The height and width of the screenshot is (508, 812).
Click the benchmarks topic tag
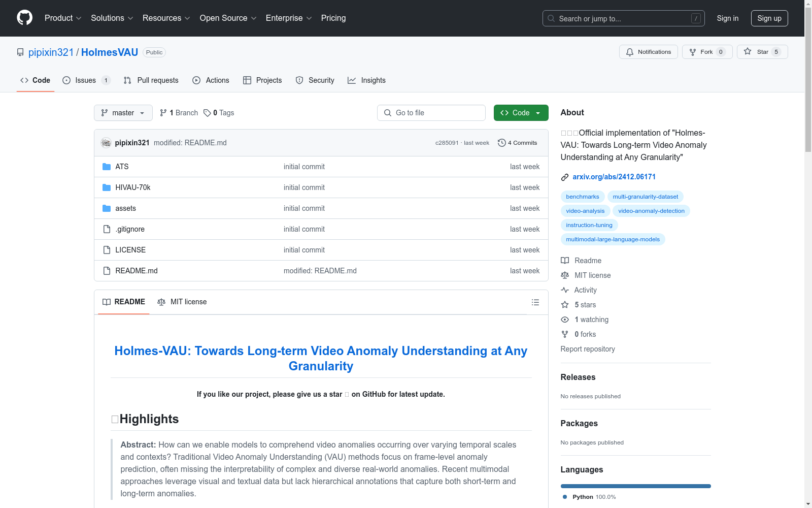click(x=583, y=197)
